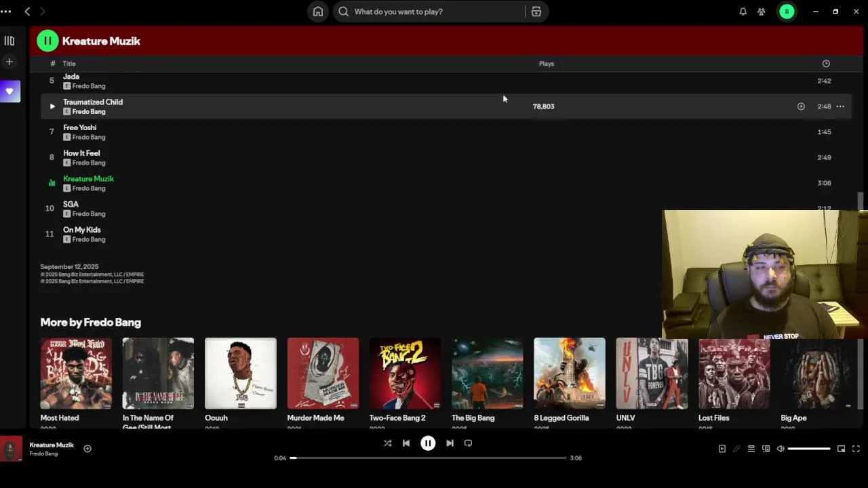This screenshot has height=488, width=868.
Task: Go back with the left arrow
Action: (x=27, y=12)
